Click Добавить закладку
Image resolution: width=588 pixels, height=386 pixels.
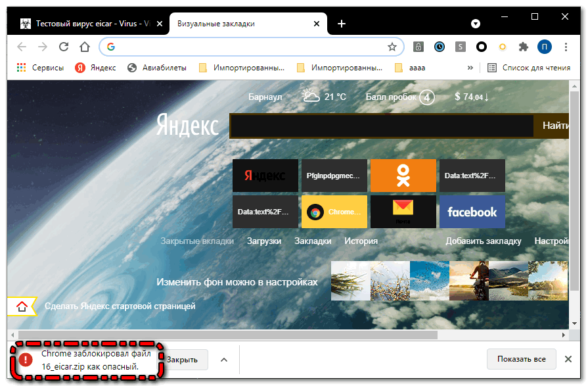[x=484, y=241]
